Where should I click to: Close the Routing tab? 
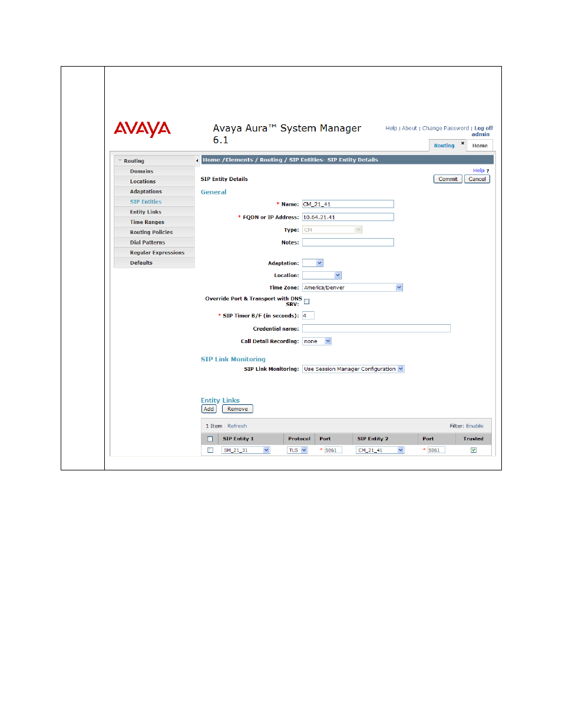tap(463, 143)
